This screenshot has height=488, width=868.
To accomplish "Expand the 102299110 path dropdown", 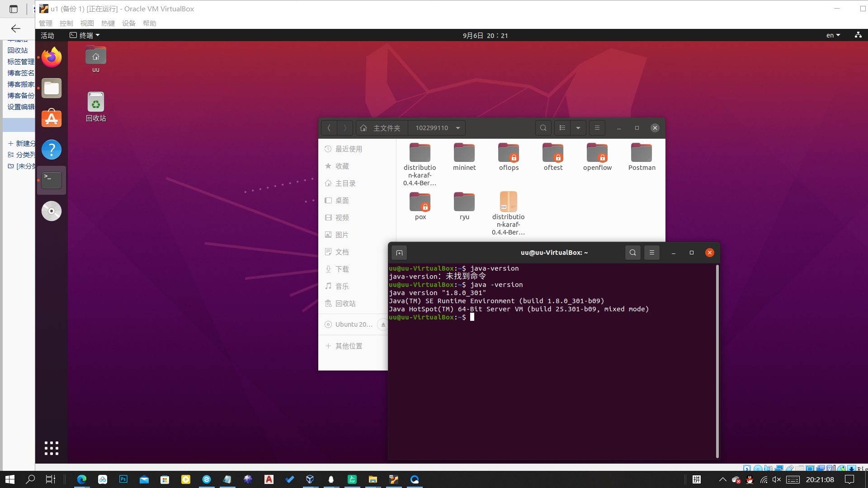I will pos(458,128).
